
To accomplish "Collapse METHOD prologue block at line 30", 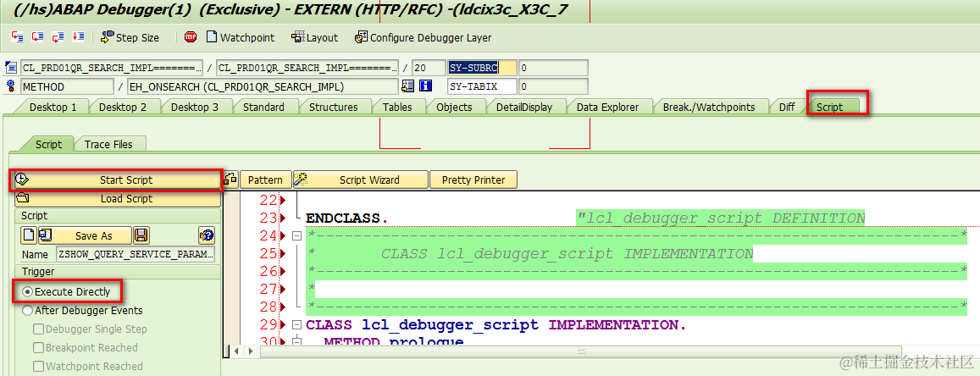I will tap(296, 341).
